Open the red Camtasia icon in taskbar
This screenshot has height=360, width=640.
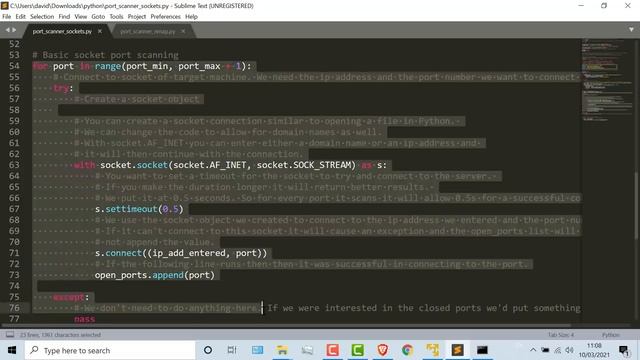[332, 350]
